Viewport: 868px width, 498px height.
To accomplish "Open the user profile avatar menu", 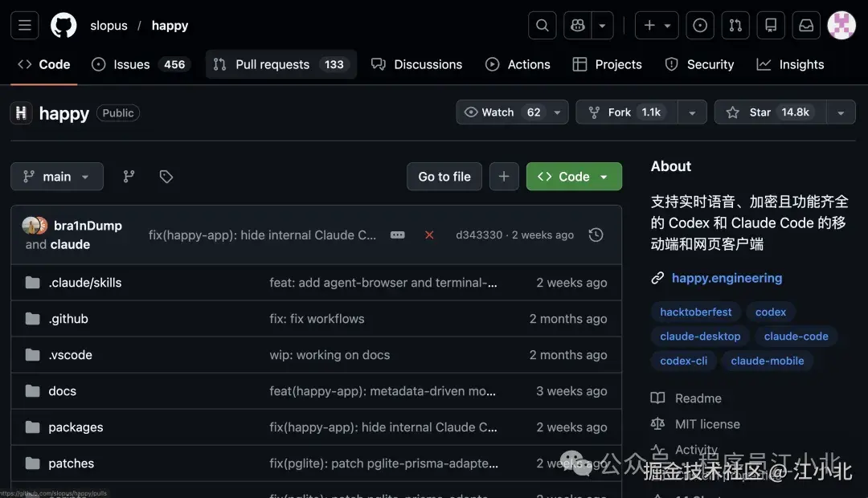I will pos(841,26).
